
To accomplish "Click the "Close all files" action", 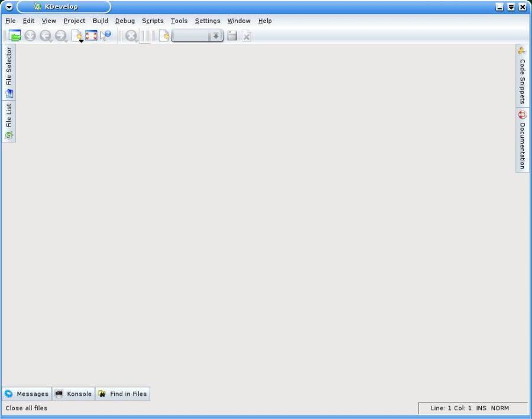I will pyautogui.click(x=26, y=408).
